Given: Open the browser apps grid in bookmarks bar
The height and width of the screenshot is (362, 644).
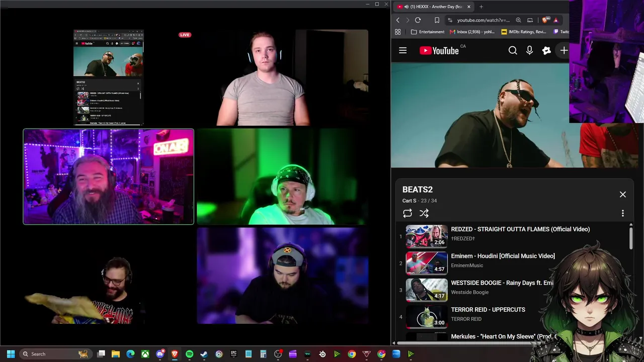Looking at the screenshot, I should [x=397, y=32].
